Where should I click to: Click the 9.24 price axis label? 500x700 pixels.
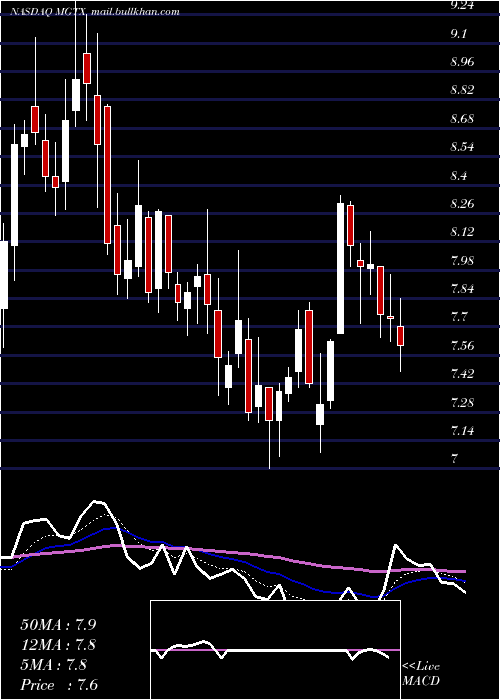coord(462,5)
